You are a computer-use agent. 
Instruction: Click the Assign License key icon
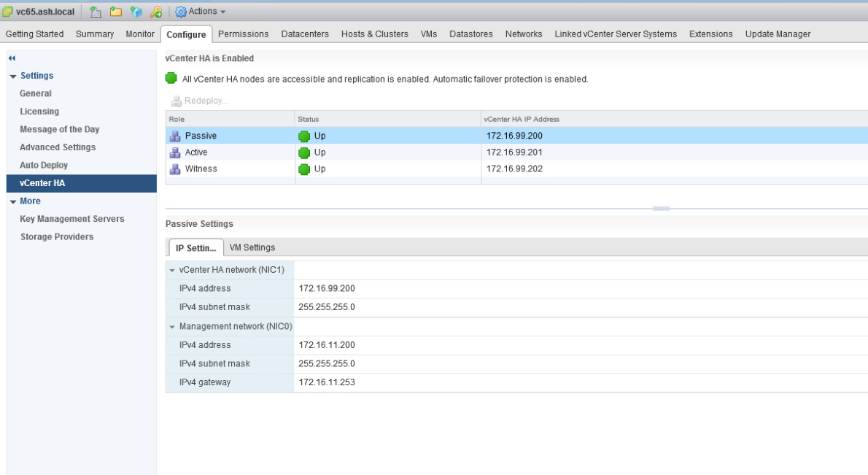(157, 12)
